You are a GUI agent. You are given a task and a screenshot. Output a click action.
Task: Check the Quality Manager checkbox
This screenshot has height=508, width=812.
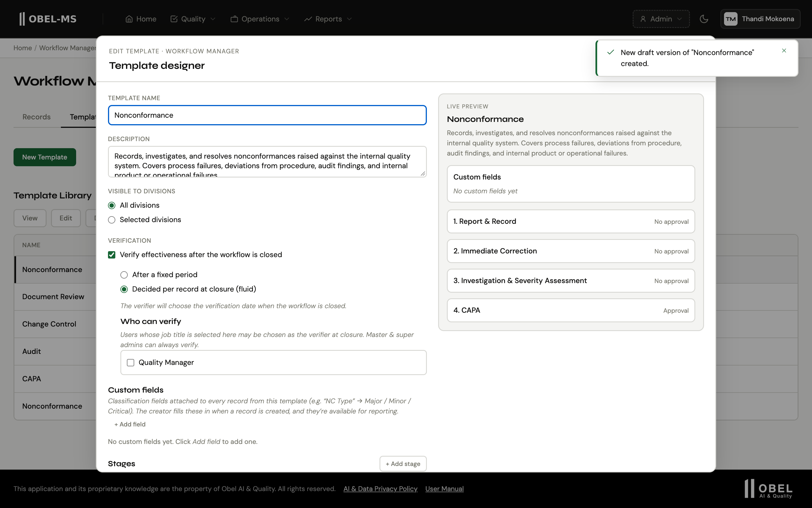click(x=131, y=363)
